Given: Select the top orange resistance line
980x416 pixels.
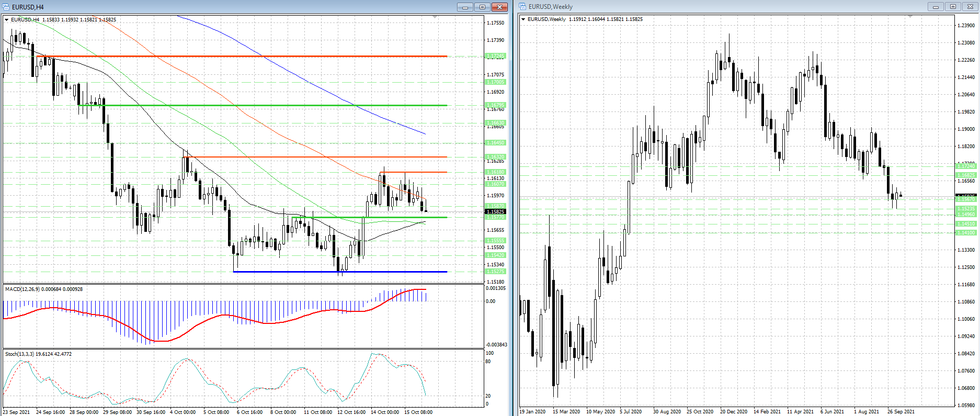Looking at the screenshot, I should click(x=261, y=56).
